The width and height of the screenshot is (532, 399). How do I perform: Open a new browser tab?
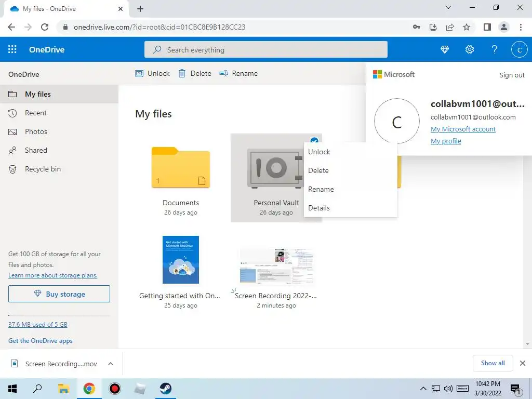point(140,9)
